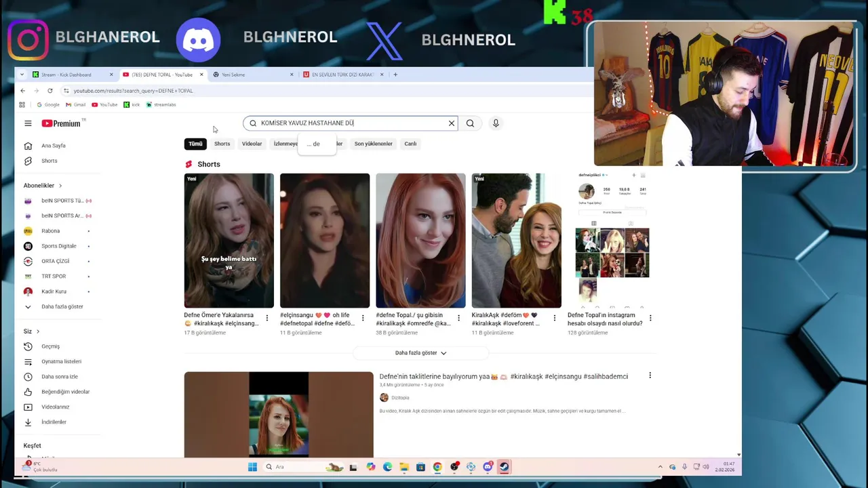Reload the YouTube page
This screenshot has width=868, height=488.
pos(50,91)
